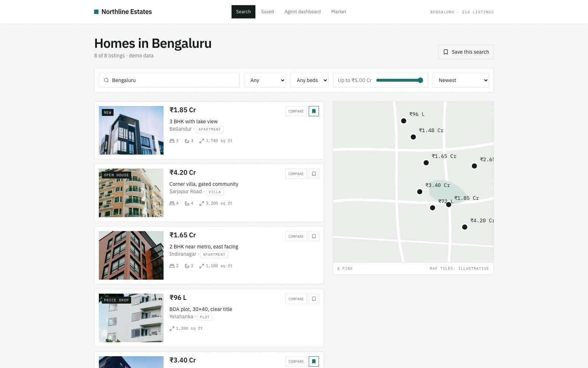
Task: Click the Northline Estates brand name
Action: pyautogui.click(x=126, y=12)
